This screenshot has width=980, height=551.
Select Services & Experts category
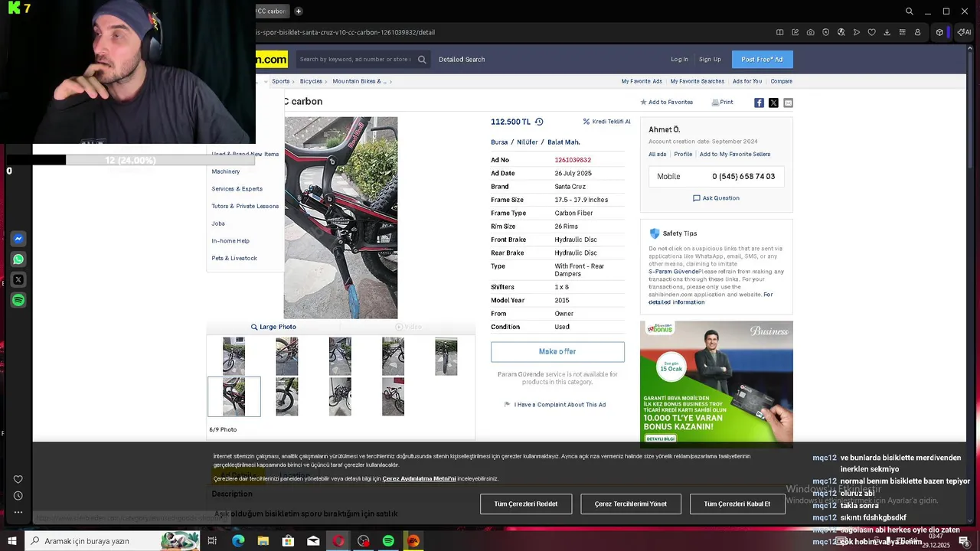click(x=237, y=189)
